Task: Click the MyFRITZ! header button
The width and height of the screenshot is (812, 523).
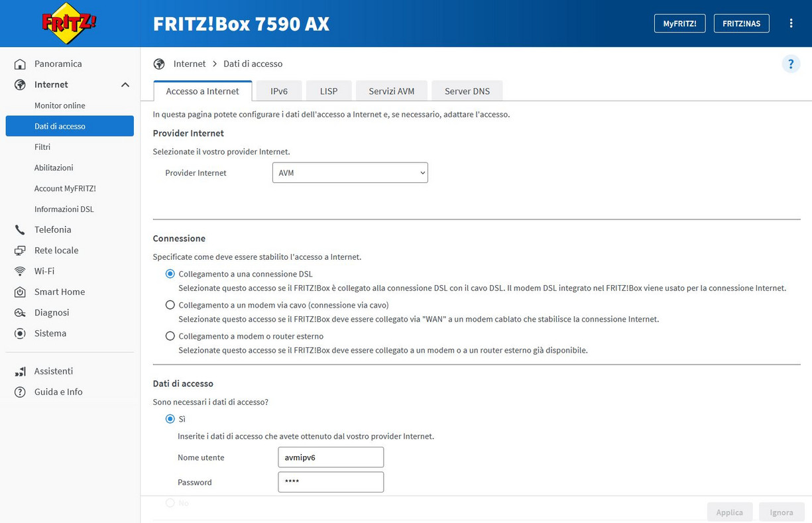Action: pyautogui.click(x=679, y=23)
